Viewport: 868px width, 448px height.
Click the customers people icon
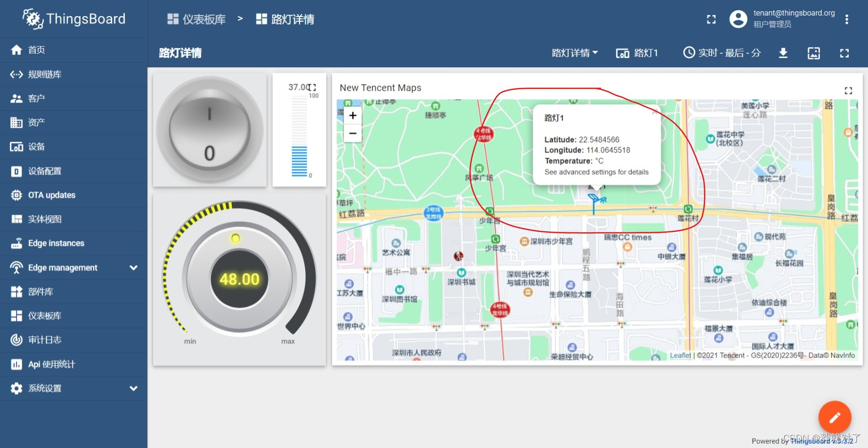tap(17, 98)
